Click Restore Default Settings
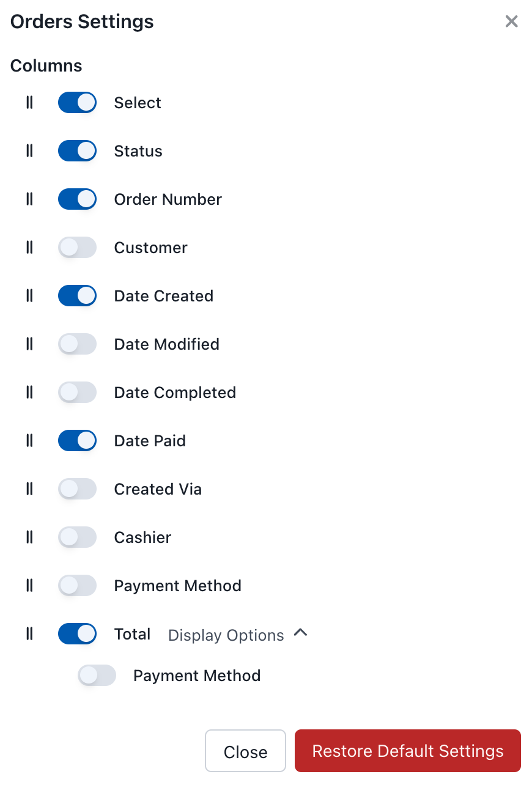The image size is (532, 785). pos(407,751)
